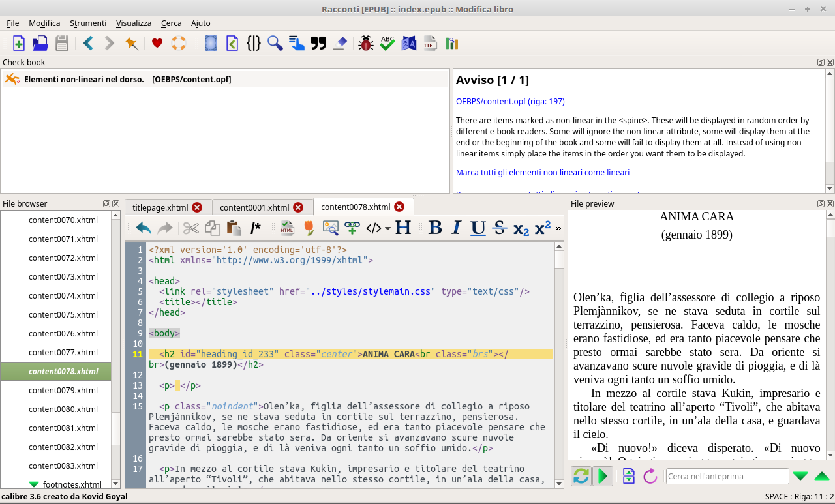Expand hidden editor toolbar buttons chevron

(x=558, y=228)
